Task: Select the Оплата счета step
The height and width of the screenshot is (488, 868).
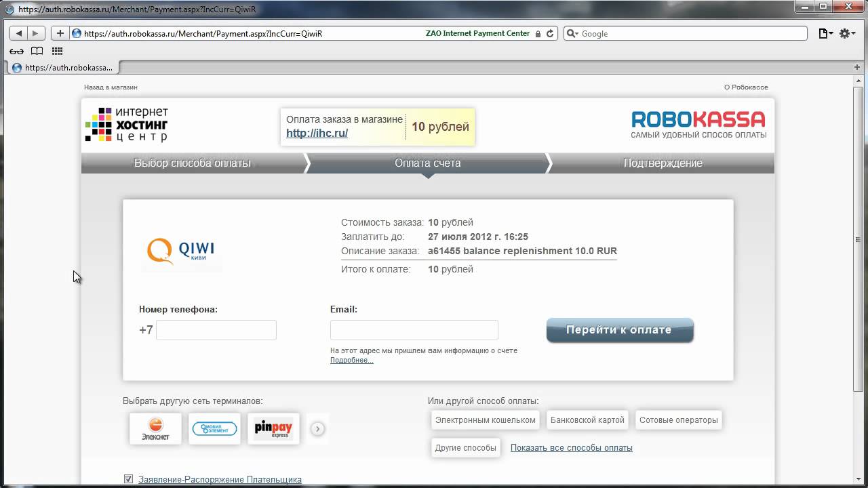Action: (x=427, y=163)
